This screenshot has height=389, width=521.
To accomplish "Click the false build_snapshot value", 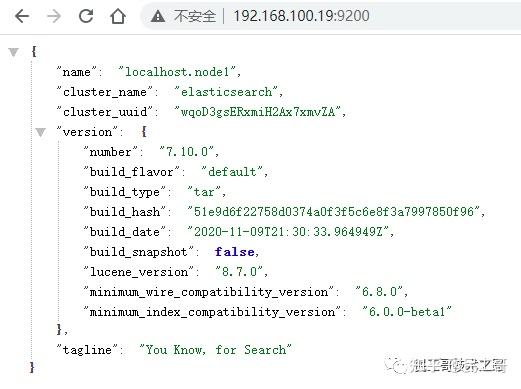I will click(234, 252).
